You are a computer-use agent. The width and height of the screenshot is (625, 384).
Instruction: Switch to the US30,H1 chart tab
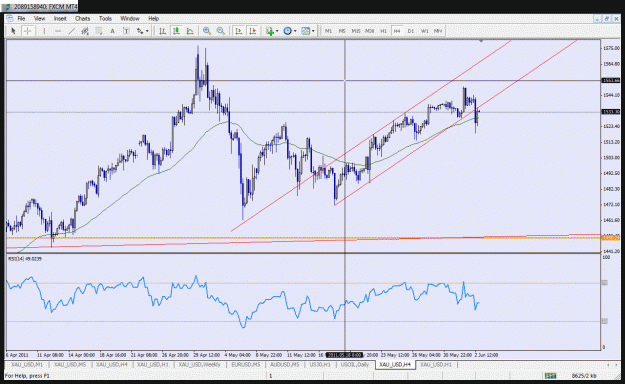[x=319, y=364]
